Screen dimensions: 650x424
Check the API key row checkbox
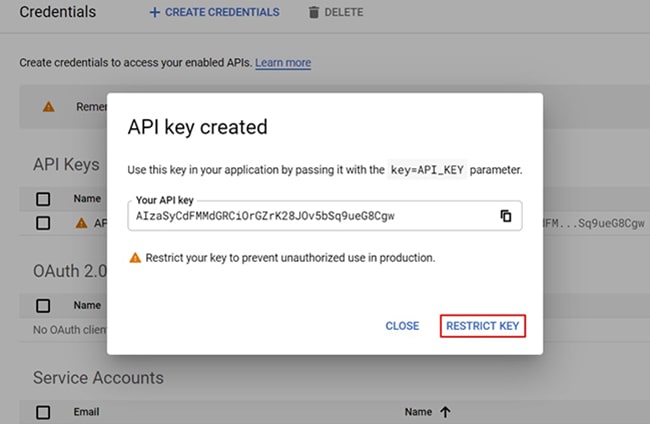click(x=43, y=223)
